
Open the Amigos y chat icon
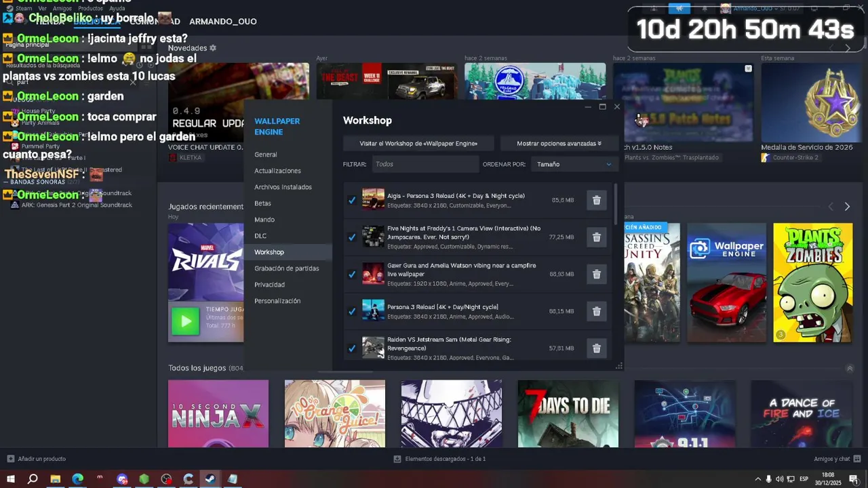click(858, 459)
